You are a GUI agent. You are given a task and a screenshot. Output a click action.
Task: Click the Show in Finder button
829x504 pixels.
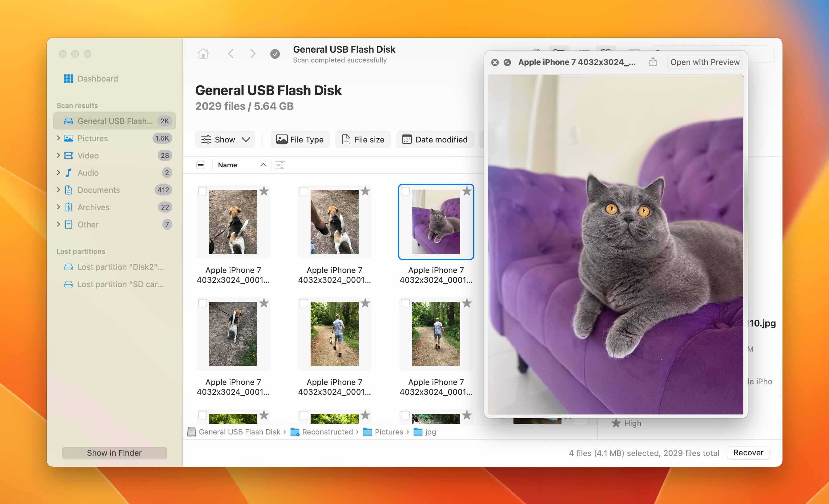coord(113,452)
